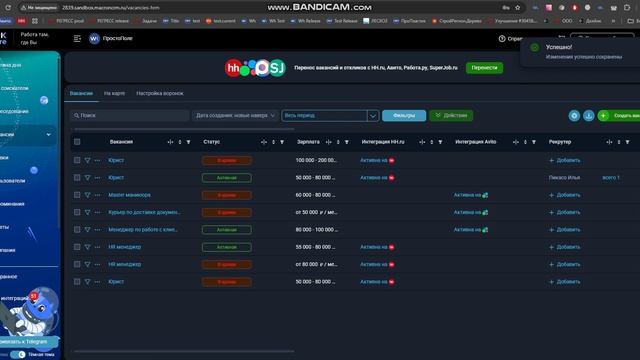
Task: Click the Создать вакансию button
Action: click(619, 116)
